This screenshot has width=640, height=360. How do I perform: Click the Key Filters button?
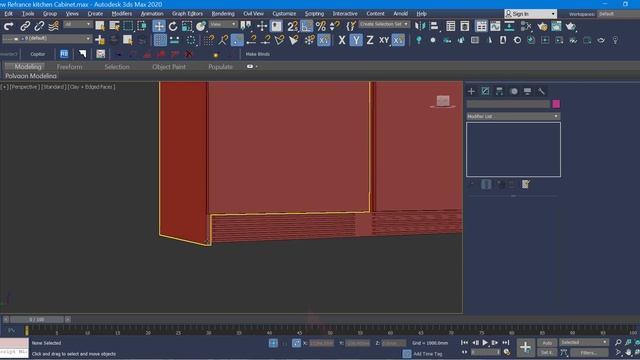pyautogui.click(x=589, y=353)
